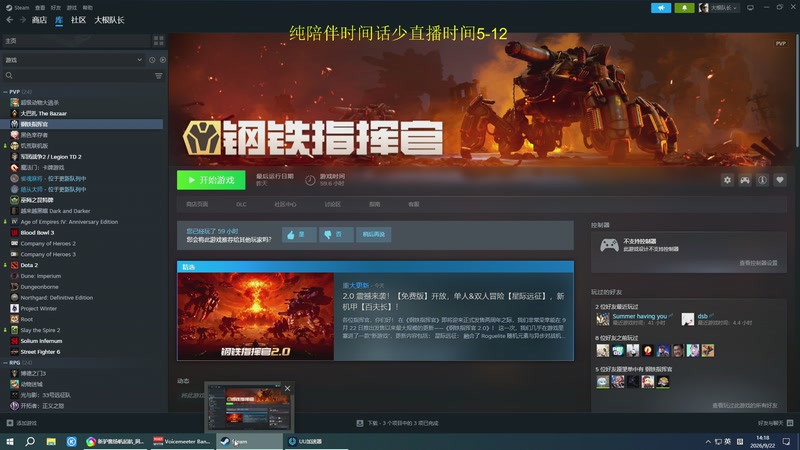Screen dimensions: 800x450
Task: Open controller layout icon
Action: point(745,180)
